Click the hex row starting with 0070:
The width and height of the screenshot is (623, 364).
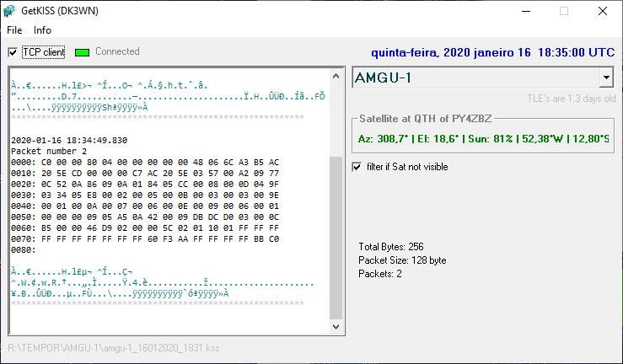pyautogui.click(x=145, y=239)
